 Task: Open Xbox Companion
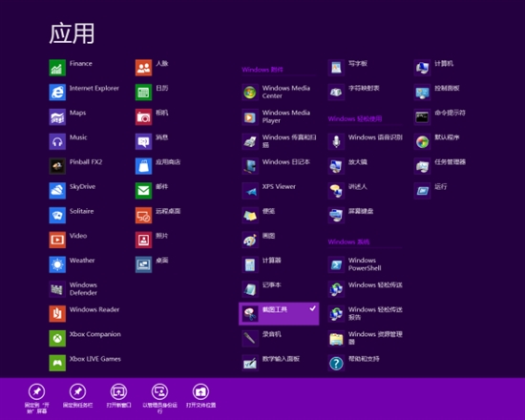pos(85,338)
